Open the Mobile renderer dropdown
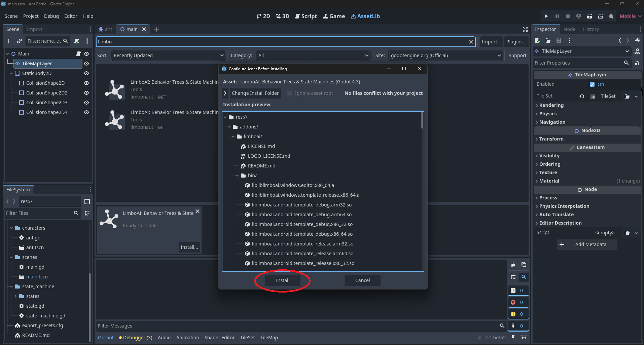644x345 pixels. (x=631, y=16)
